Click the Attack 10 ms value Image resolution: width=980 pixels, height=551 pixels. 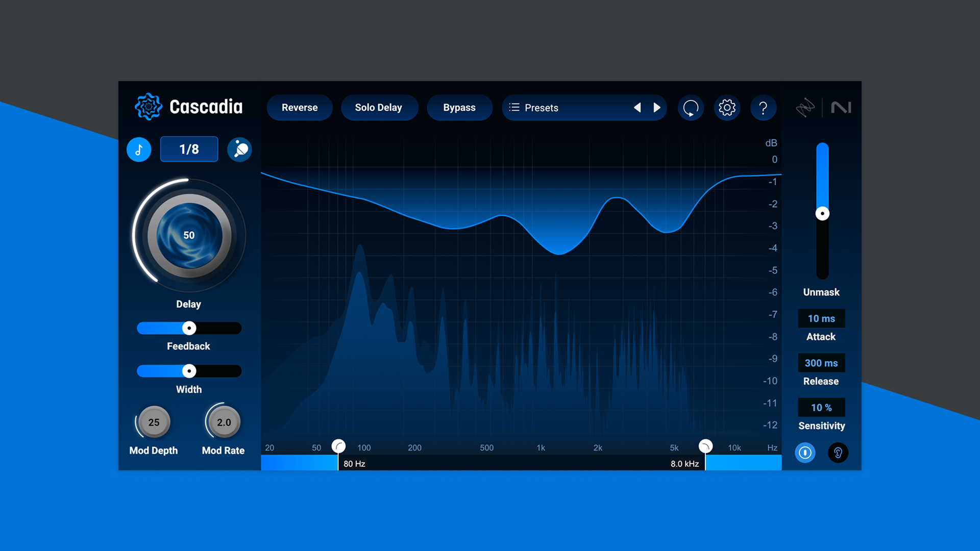tap(821, 318)
